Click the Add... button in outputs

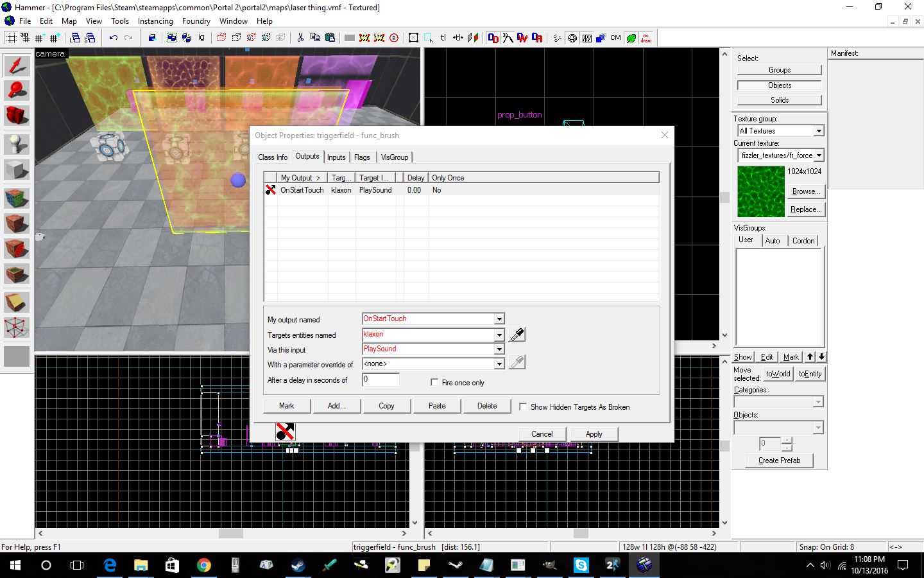tap(336, 406)
